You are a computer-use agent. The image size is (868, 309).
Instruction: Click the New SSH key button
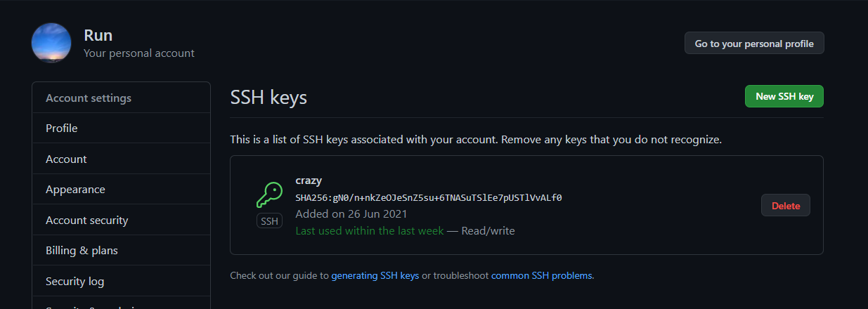(x=784, y=96)
